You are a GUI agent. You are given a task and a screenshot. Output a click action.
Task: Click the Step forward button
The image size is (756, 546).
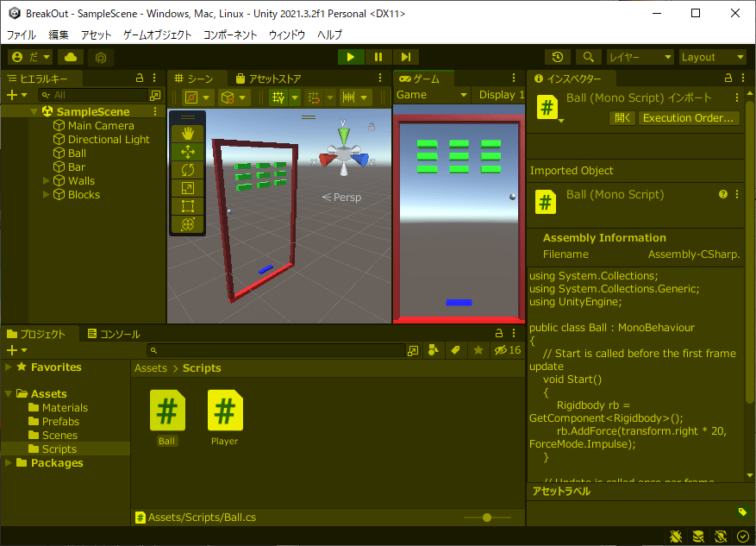coord(405,57)
